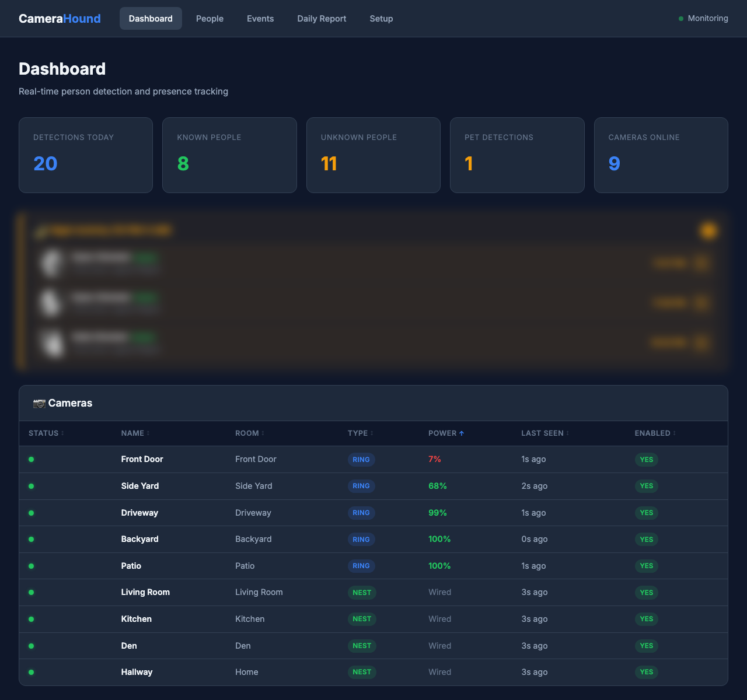Click the RING badge for Driveway
747x700 pixels.
361,513
